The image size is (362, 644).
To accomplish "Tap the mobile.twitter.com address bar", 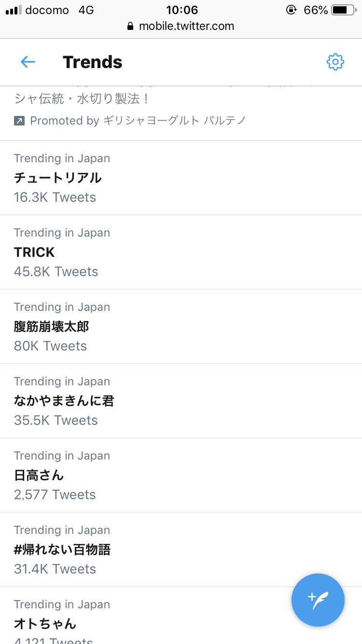I will pos(186,26).
